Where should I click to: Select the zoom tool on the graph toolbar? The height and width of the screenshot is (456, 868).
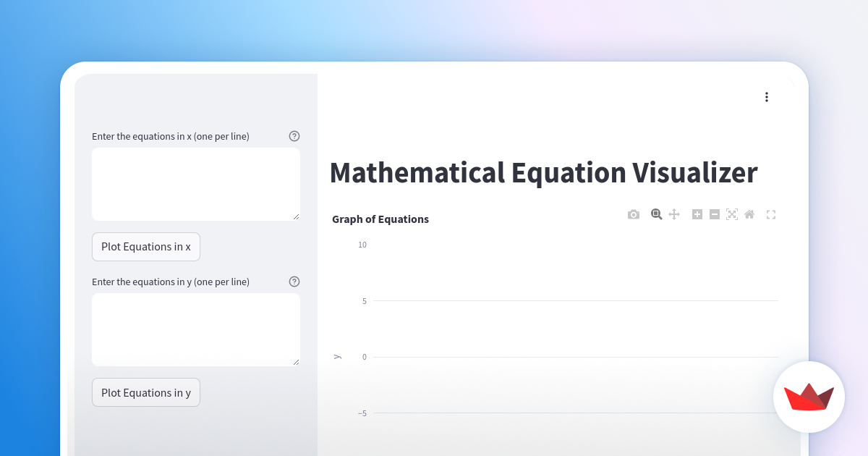(x=656, y=214)
